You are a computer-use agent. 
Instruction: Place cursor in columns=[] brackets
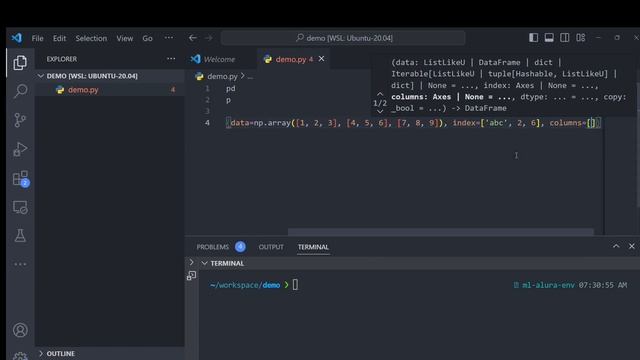(592, 123)
